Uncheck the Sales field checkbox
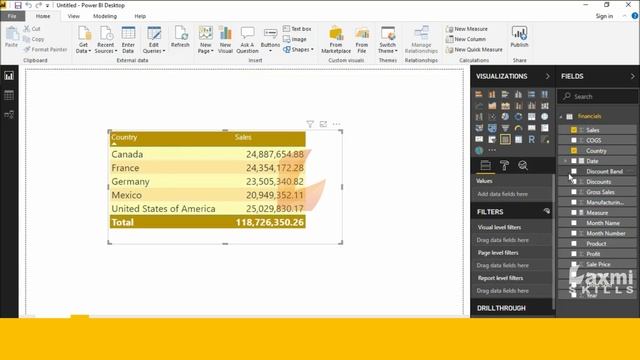 pos(574,130)
